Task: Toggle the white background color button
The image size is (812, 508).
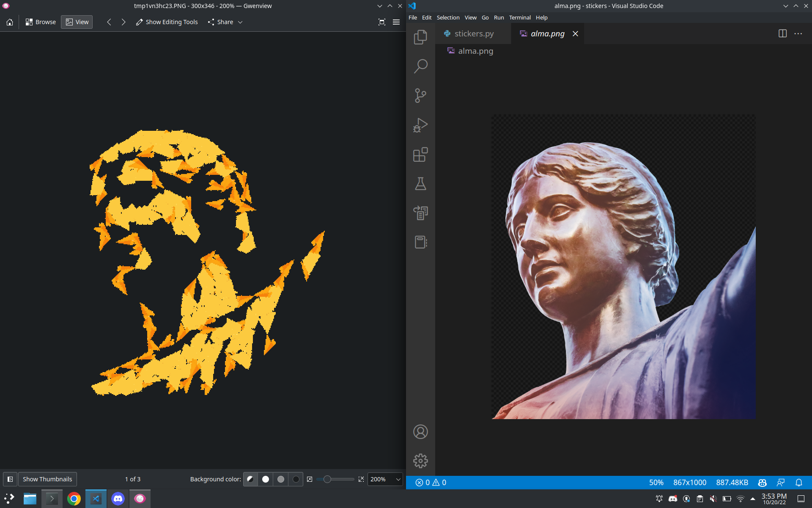Action: [264, 479]
